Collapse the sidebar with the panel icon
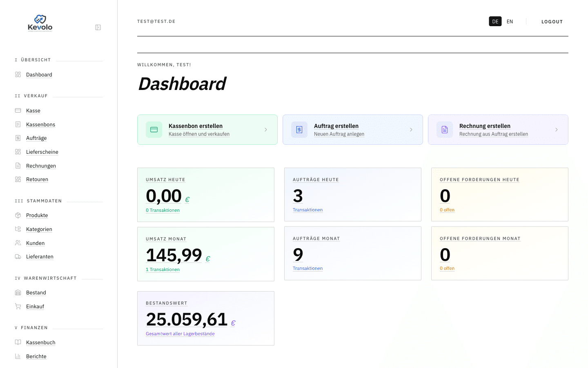 tap(98, 27)
